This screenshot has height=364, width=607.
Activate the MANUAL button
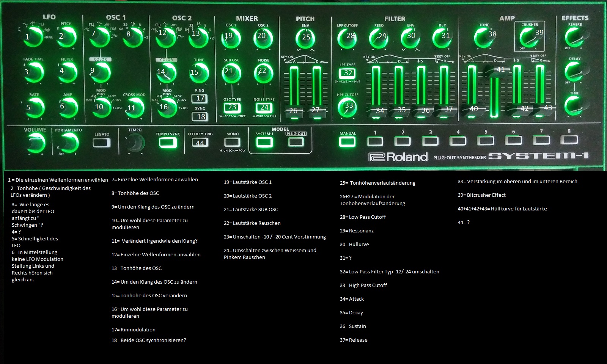(347, 141)
